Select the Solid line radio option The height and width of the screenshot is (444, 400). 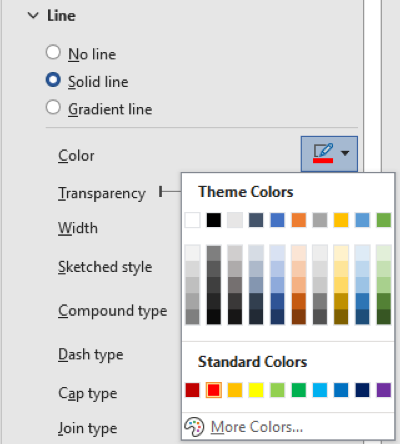(53, 80)
